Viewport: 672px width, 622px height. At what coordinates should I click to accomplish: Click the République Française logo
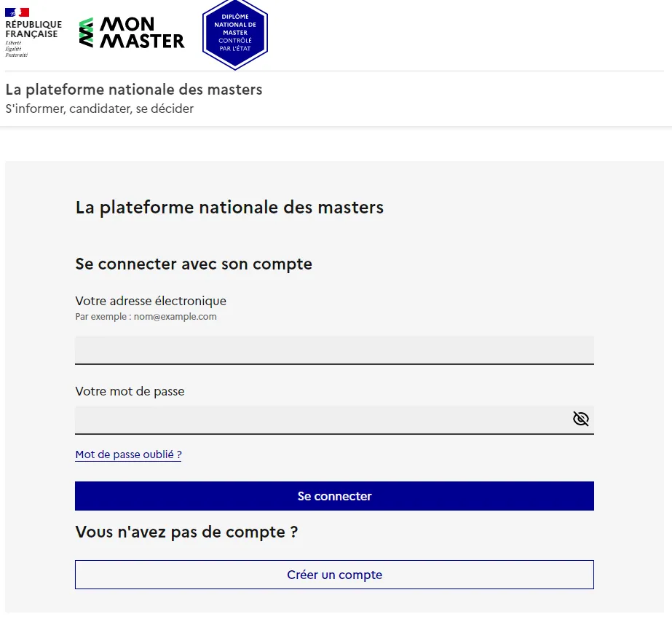coord(33,33)
